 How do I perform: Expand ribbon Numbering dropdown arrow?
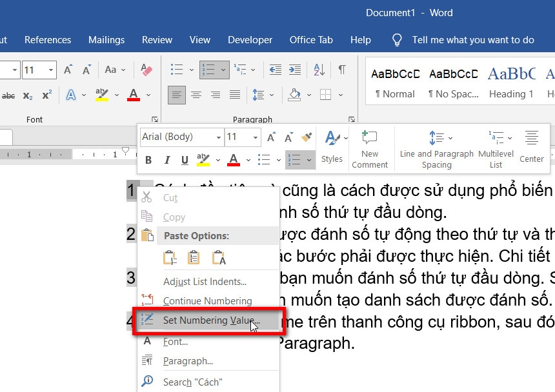(223, 70)
